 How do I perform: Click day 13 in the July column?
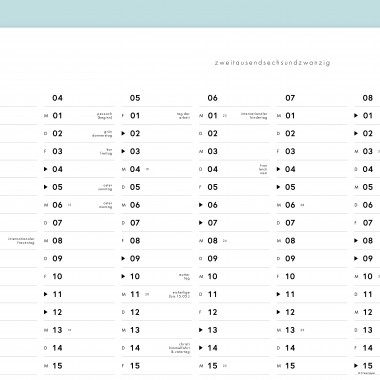tap(290, 330)
